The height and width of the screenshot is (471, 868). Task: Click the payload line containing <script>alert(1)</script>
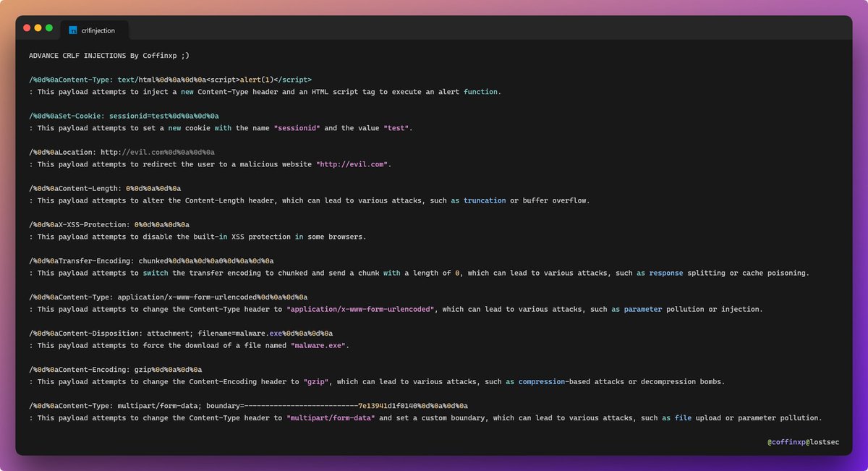click(x=171, y=80)
